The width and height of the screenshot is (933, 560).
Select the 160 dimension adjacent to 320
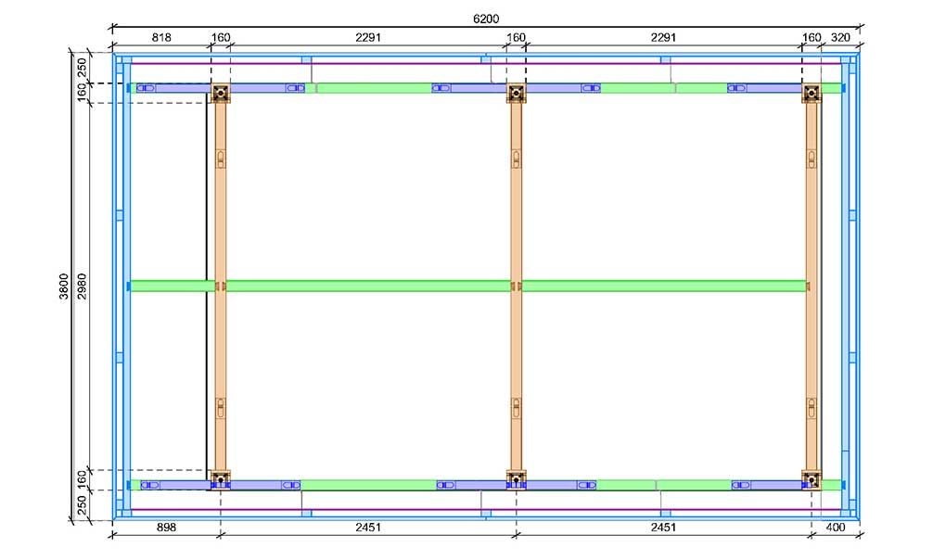pyautogui.click(x=812, y=37)
